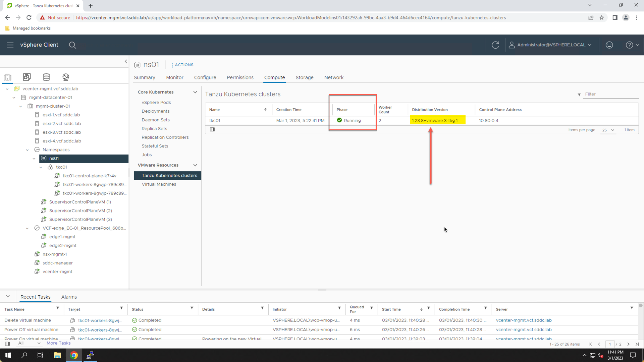Image resolution: width=644 pixels, height=362 pixels.
Task: Filter tasks by Task Name column
Action: [x=58, y=308]
